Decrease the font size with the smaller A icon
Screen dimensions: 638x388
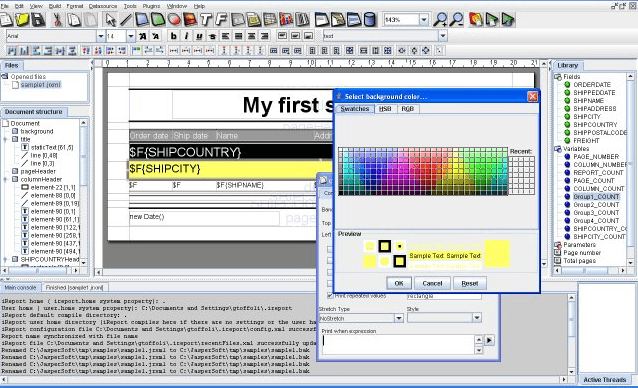coord(156,36)
